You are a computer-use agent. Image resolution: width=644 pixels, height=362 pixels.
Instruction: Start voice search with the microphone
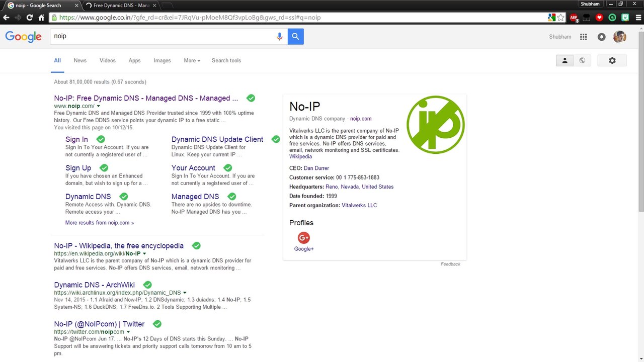click(280, 36)
